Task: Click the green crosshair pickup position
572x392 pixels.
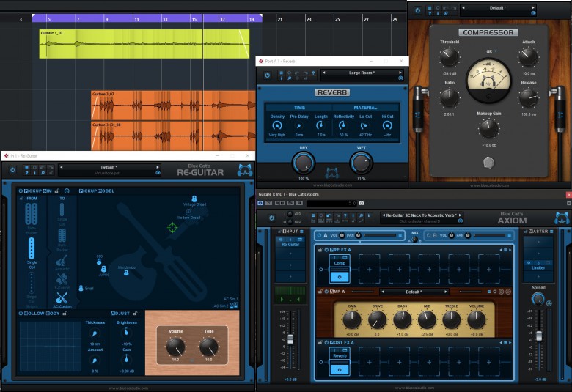Action: [x=172, y=228]
